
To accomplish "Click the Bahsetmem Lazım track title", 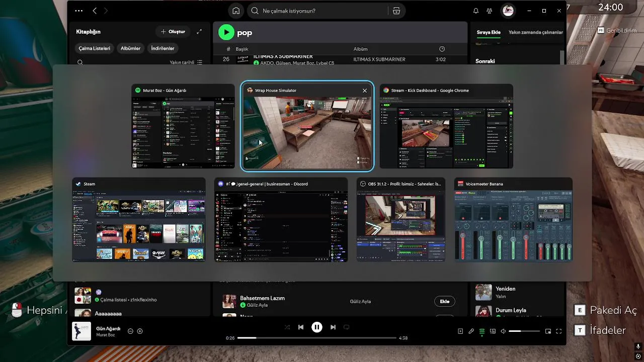I will (262, 298).
